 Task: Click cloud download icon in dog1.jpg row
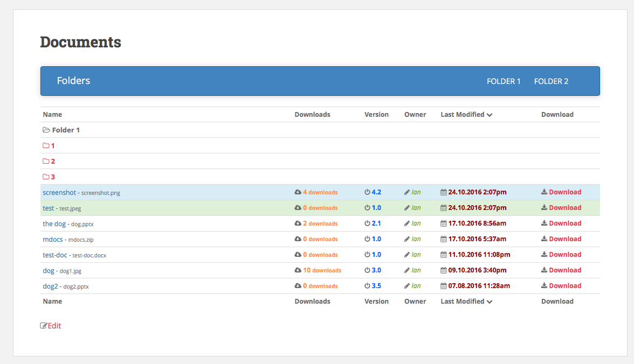(298, 270)
